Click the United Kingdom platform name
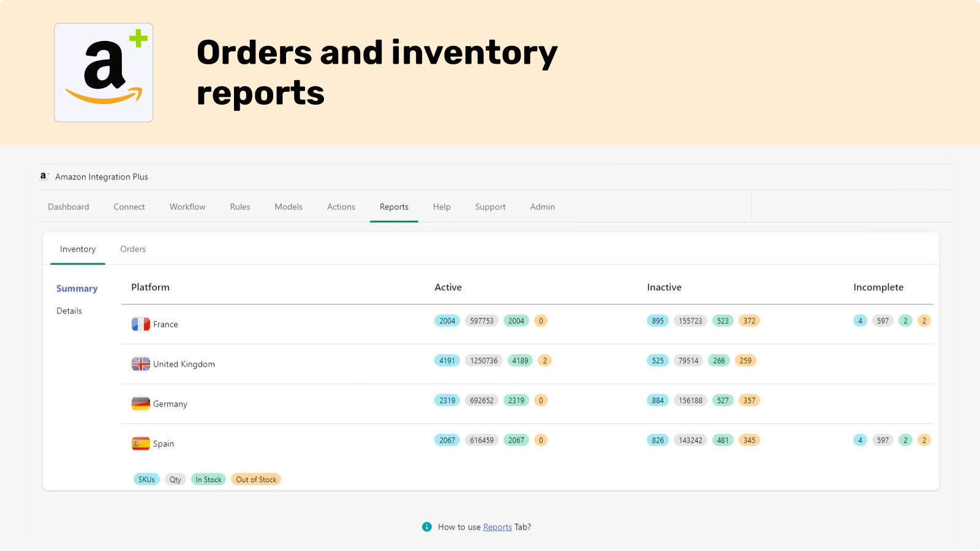Image resolution: width=980 pixels, height=551 pixels. (x=184, y=364)
